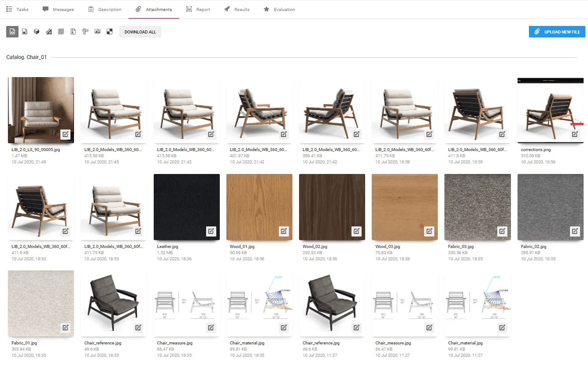Viewport: 588px width, 370px height.
Task: Filter attachments by zip archive icon
Action: (x=73, y=32)
